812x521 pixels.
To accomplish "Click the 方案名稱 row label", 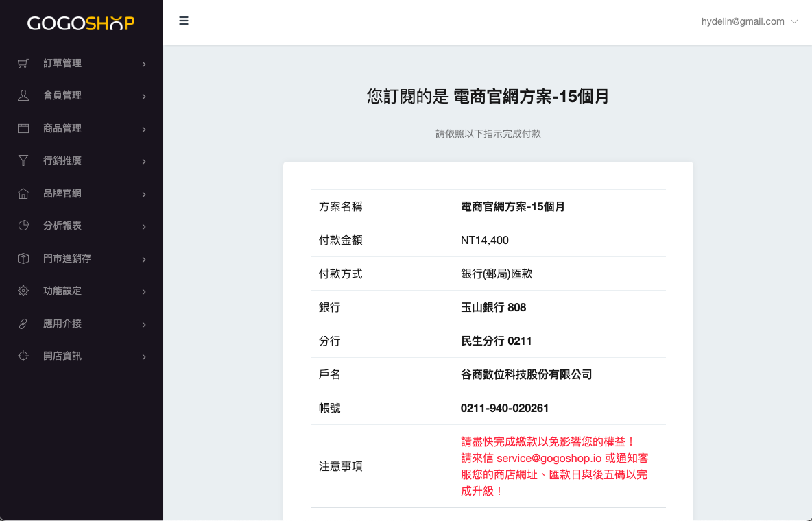I will pos(340,206).
